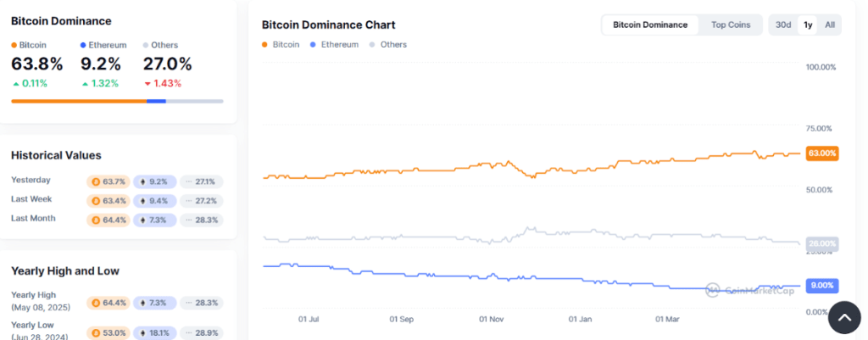Click the orange 63.00% Bitcoin value tag
Image resolution: width=868 pixels, height=340 pixels.
pos(822,153)
